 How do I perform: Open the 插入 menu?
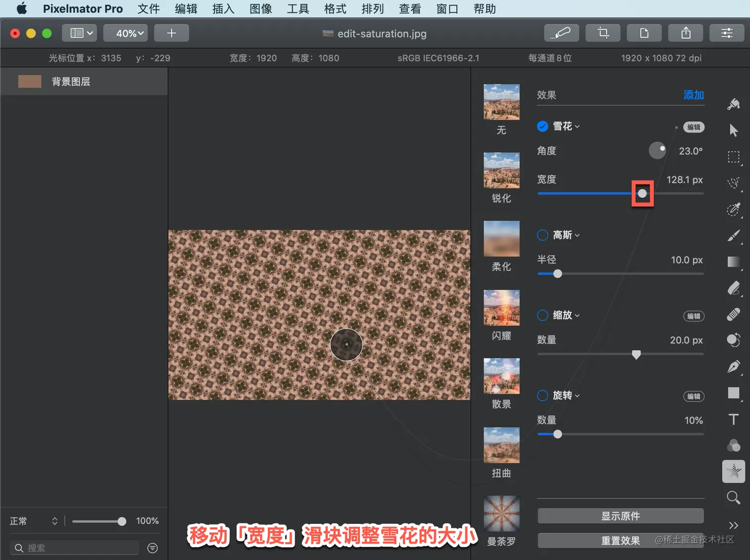point(223,8)
